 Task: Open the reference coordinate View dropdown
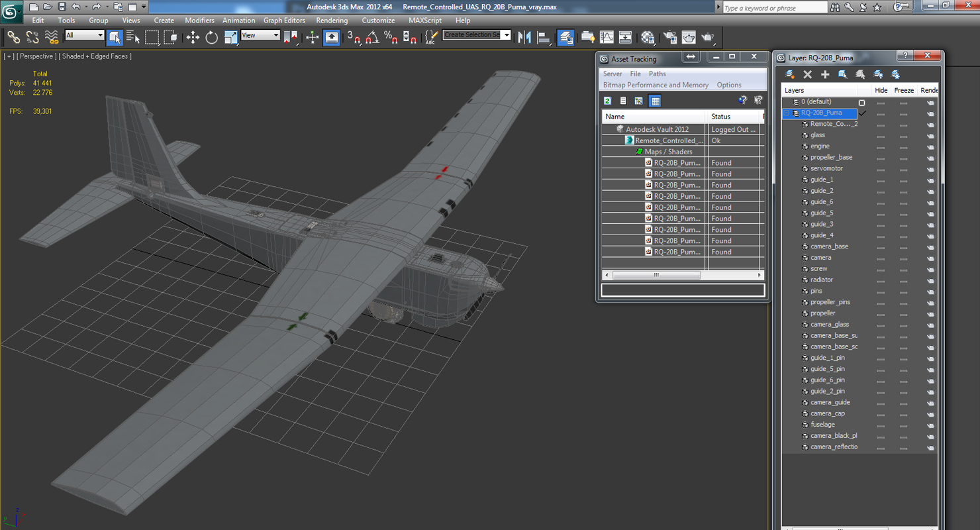pos(260,35)
